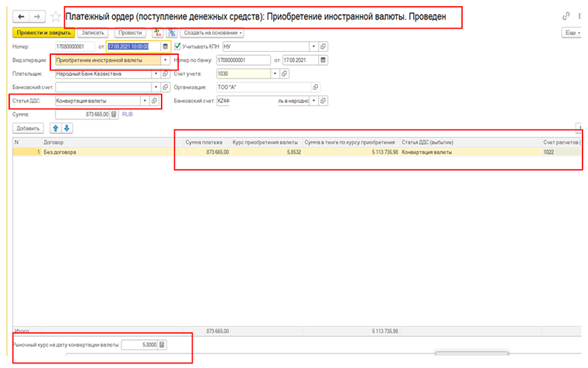Screen dimensions: 588x368
Task: Open calculator for market exchange rate field
Action: [x=161, y=344]
